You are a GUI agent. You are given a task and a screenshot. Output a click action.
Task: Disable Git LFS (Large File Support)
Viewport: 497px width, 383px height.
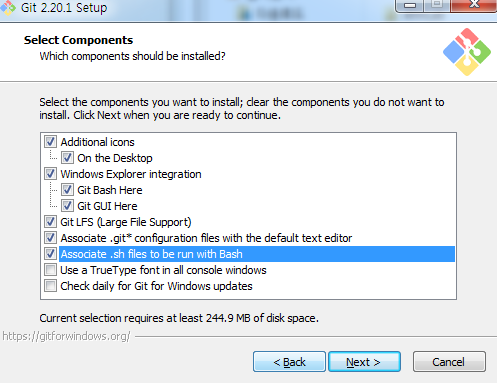tap(50, 222)
